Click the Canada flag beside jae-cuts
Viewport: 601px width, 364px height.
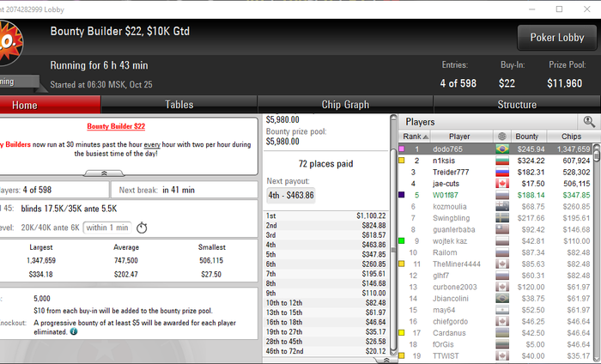[x=502, y=184]
